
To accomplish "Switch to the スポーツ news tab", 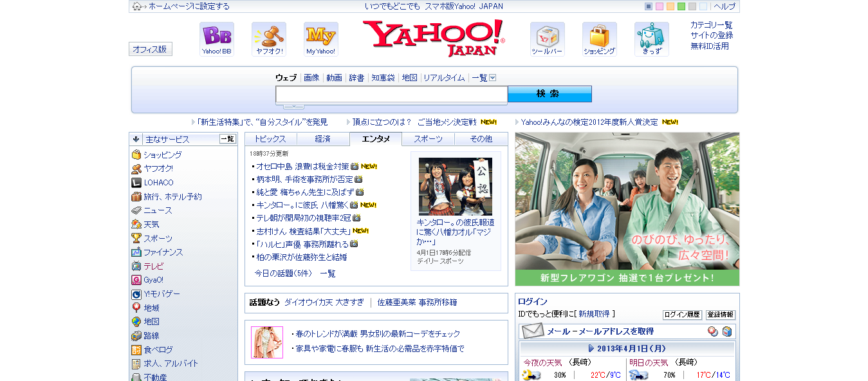I will coord(429,139).
